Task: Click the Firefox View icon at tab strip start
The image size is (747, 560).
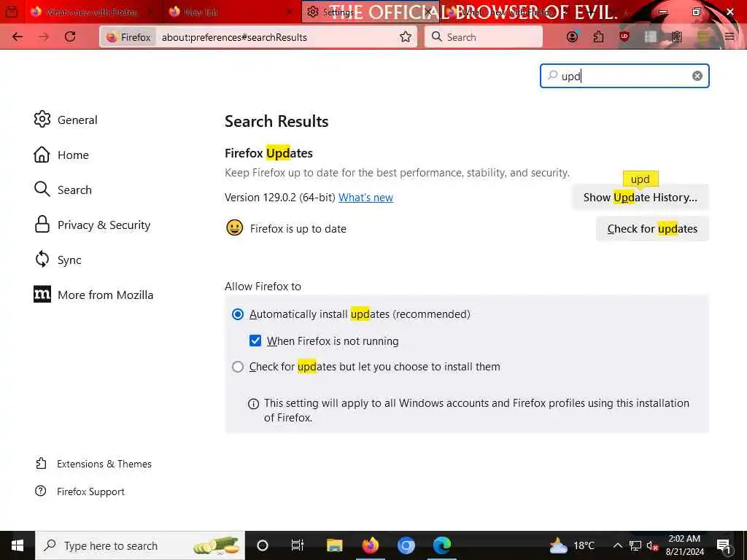Action: [x=12, y=12]
